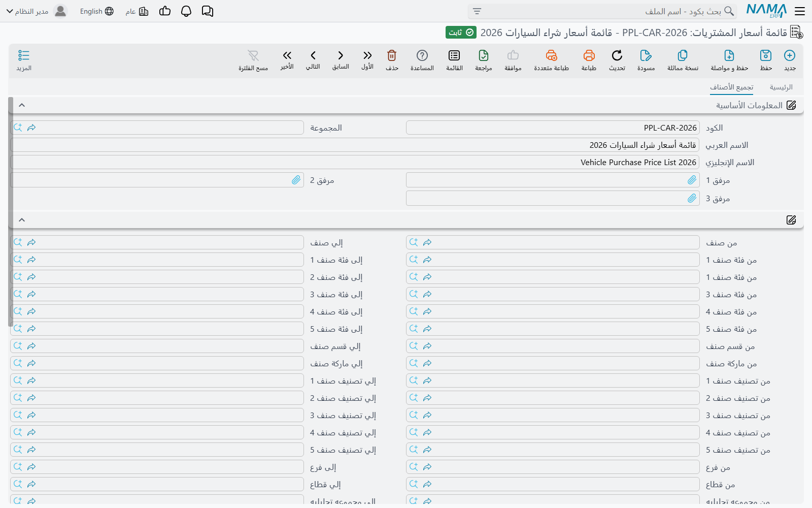
Task: Go to First record (الأول)
Action: [x=367, y=55]
